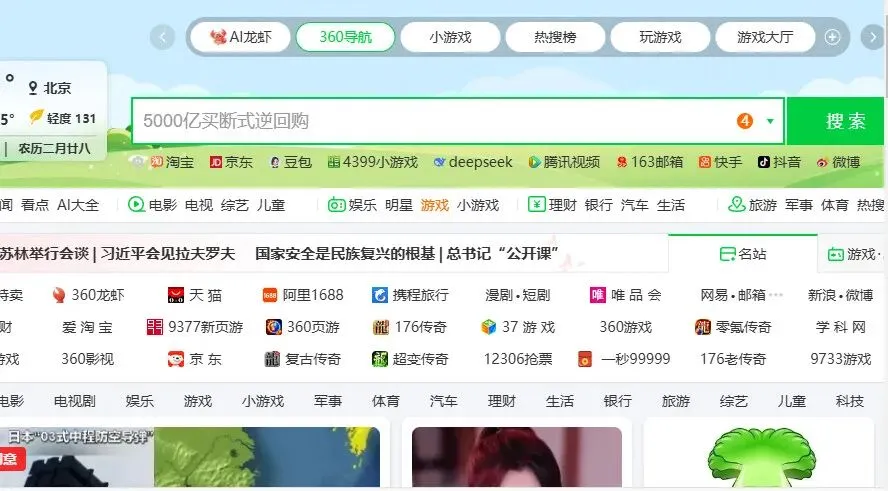888x491 pixels.
Task: Open the 快手 shortcut
Action: (720, 163)
